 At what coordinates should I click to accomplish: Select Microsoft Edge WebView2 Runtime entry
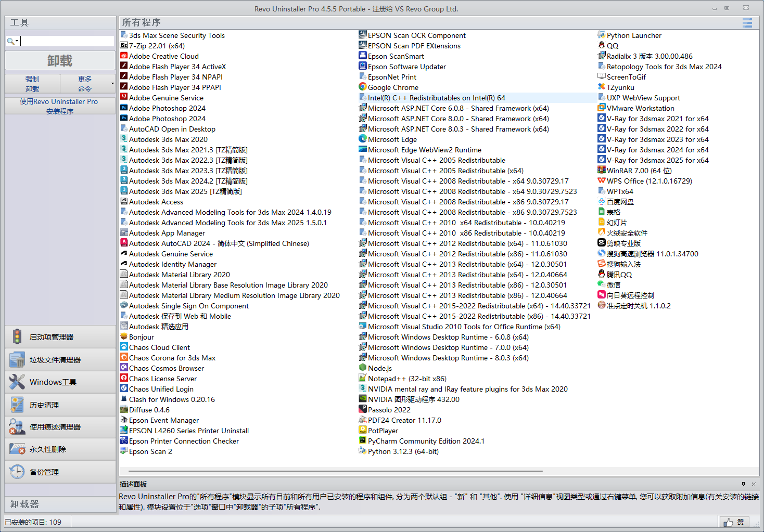[x=420, y=150]
